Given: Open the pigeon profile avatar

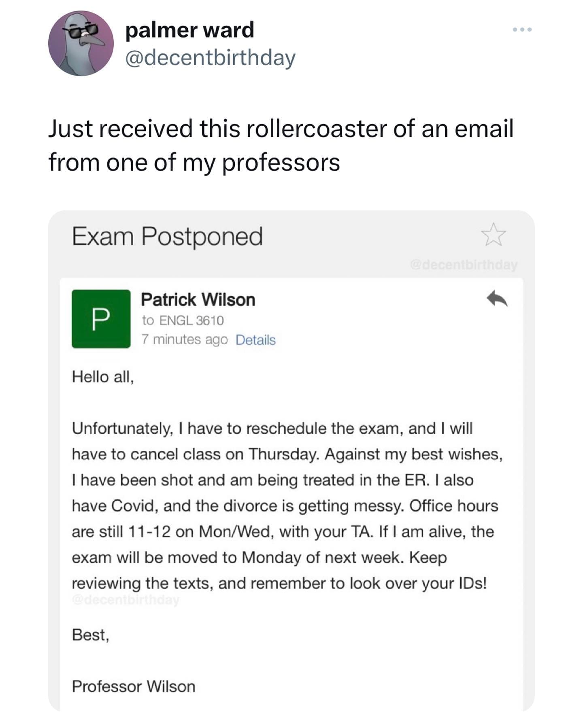Looking at the screenshot, I should point(81,44).
